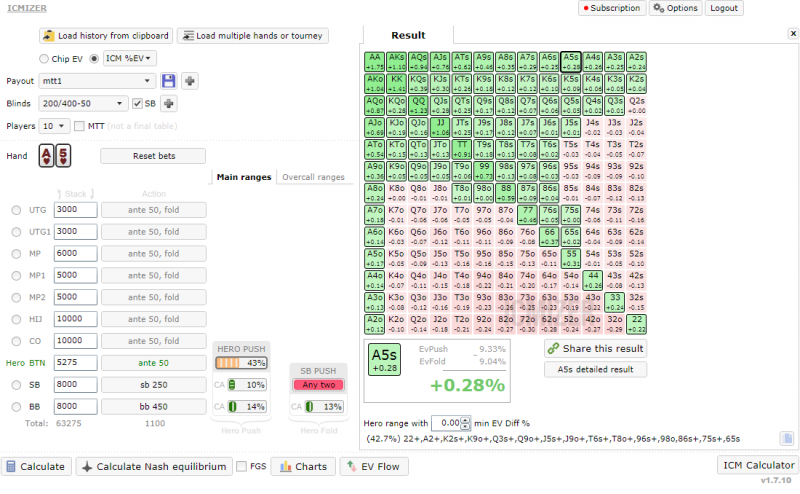Click the UTG stack input field
Image resolution: width=800 pixels, height=494 pixels.
75,209
